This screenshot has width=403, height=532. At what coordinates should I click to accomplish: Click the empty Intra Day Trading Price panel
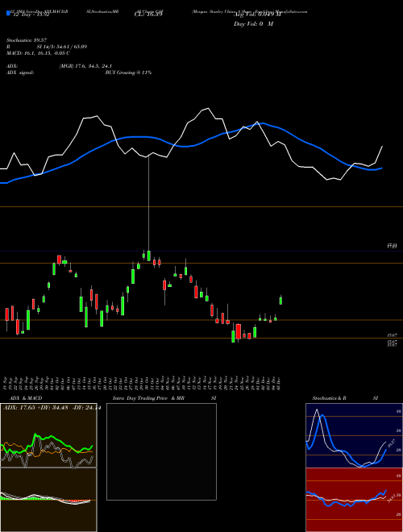[x=161, y=451]
